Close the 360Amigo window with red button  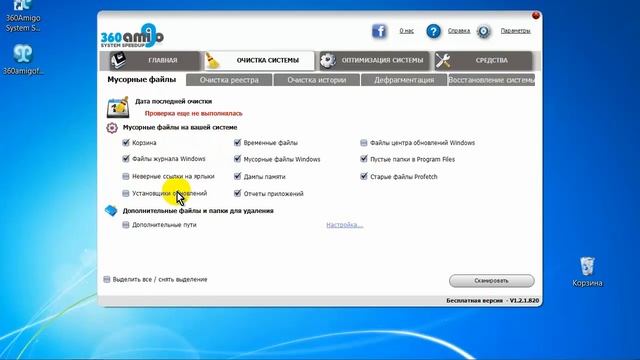tap(536, 16)
